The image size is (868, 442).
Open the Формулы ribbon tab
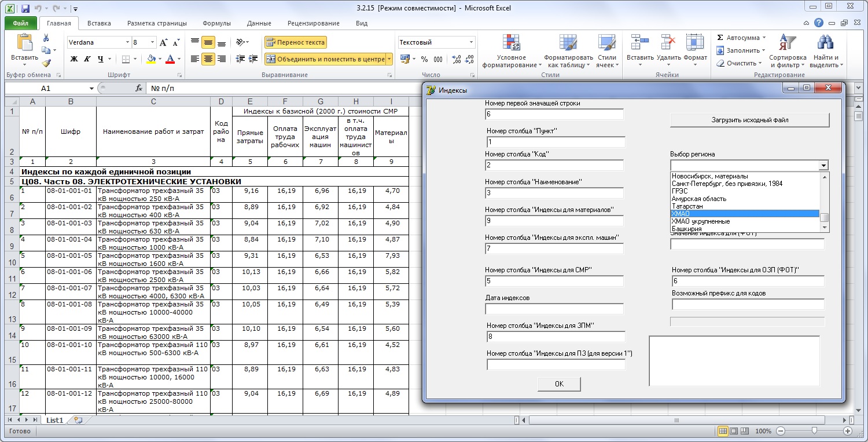click(x=216, y=23)
